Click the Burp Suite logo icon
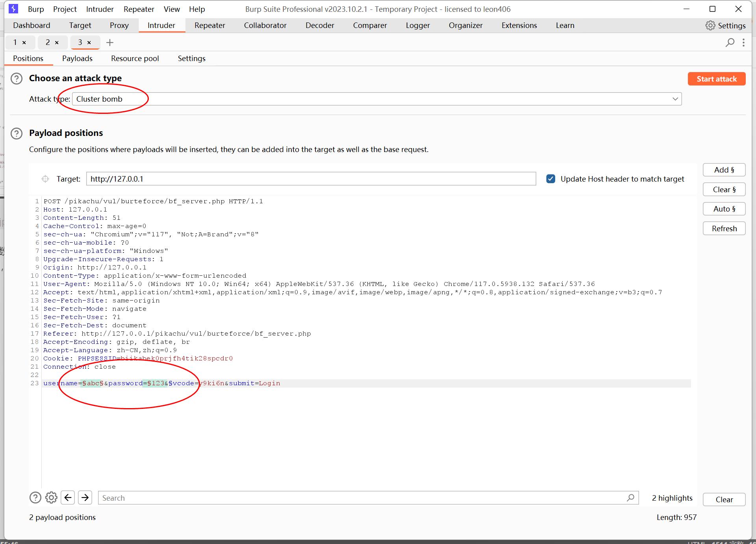Viewport: 756px width, 544px height. [13, 9]
